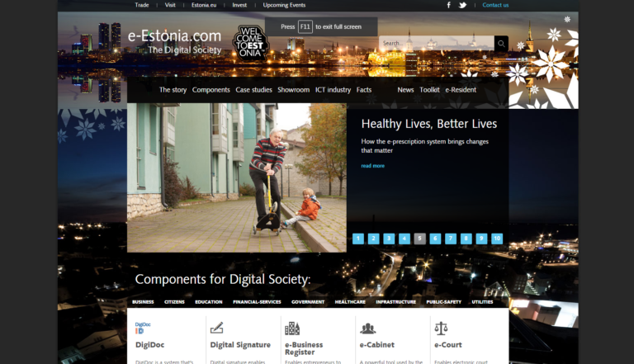Click the e-Estonia.com site logo
The height and width of the screenshot is (364, 634).
175,41
